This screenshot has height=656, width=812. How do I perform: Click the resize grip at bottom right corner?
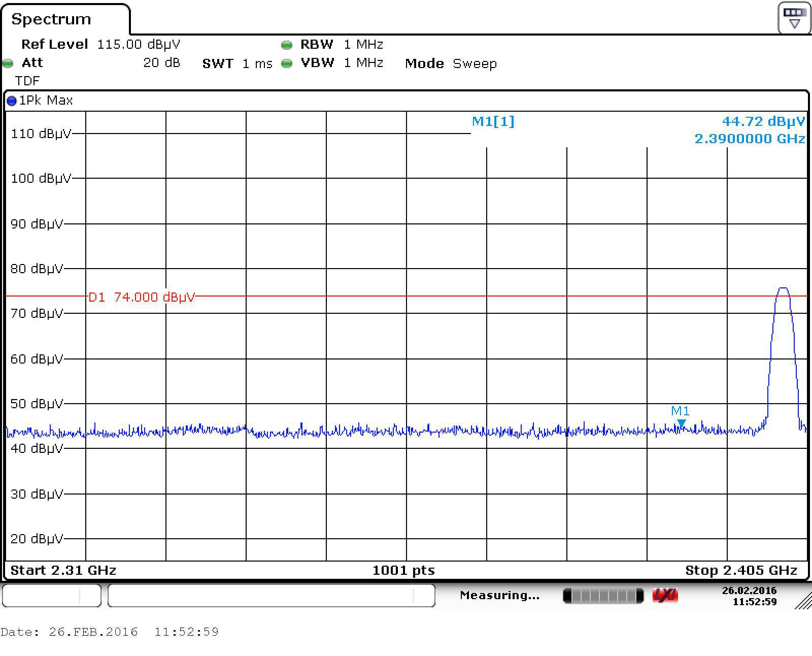[803, 601]
